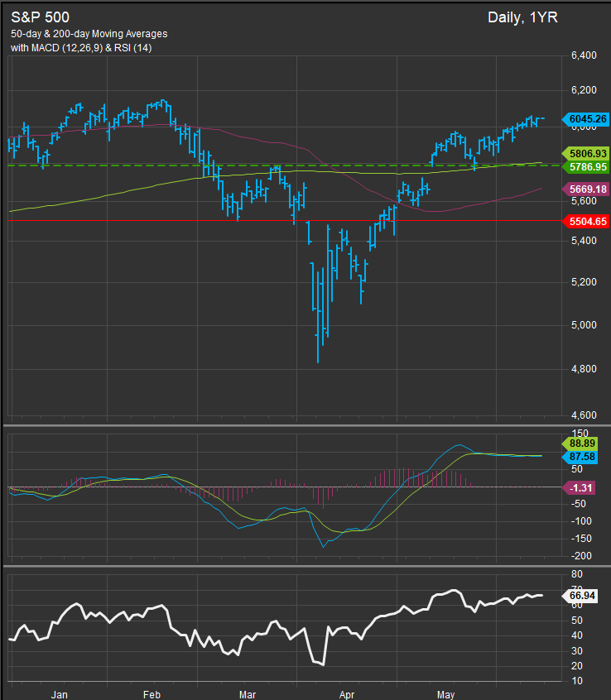Image resolution: width=611 pixels, height=700 pixels.
Task: Click the 4,600 price axis label
Action: pyautogui.click(x=584, y=415)
